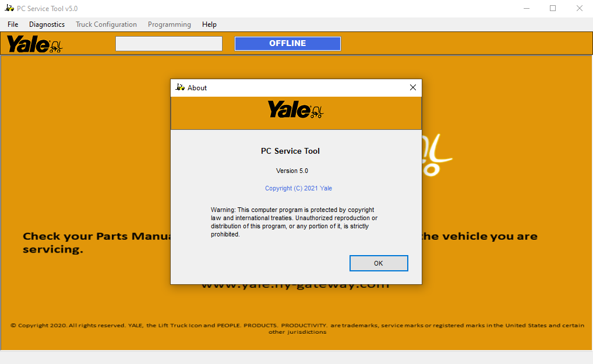The height and width of the screenshot is (364, 593).
Task: Minimize the PC Service Tool window
Action: pyautogui.click(x=527, y=8)
